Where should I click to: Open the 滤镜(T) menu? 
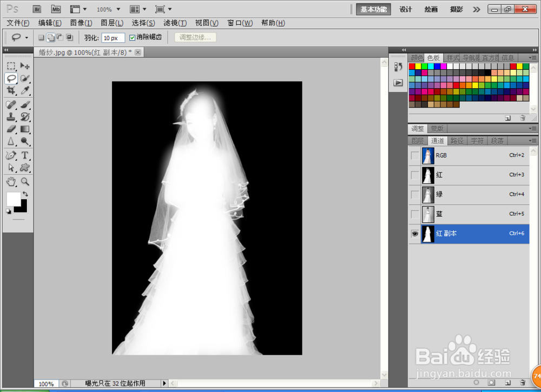[x=175, y=23]
